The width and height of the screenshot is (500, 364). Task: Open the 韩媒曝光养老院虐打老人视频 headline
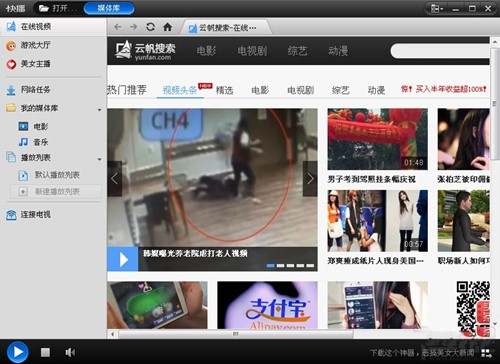pyautogui.click(x=195, y=254)
